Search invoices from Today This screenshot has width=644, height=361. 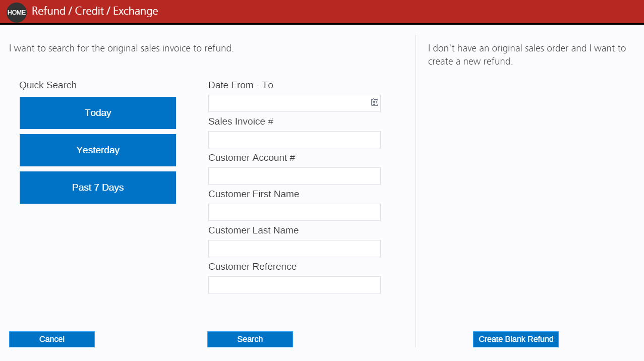(x=98, y=113)
